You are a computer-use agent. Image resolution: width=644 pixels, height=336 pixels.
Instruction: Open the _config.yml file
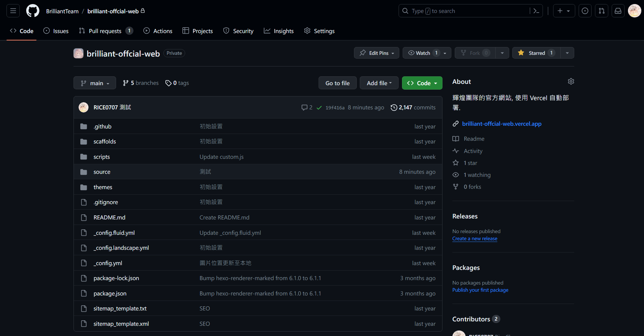click(108, 263)
